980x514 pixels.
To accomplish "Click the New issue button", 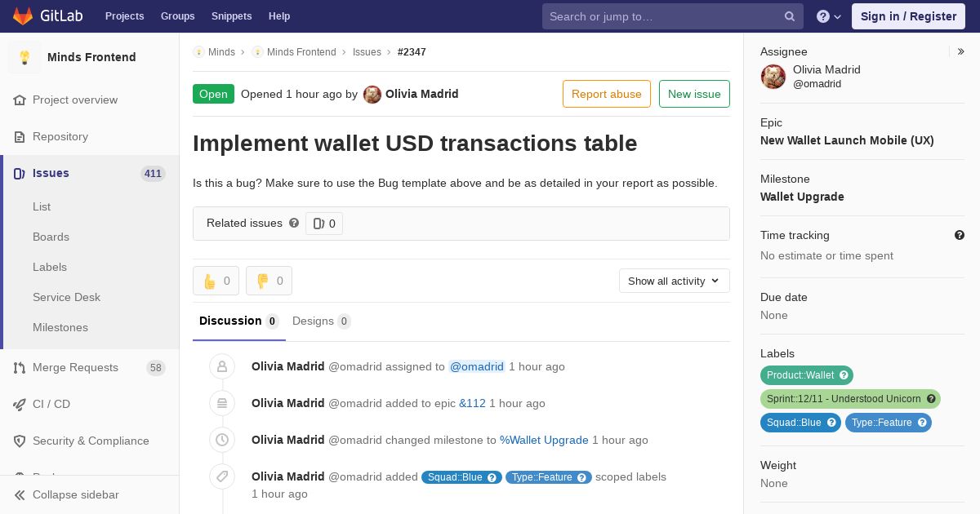I will (694, 94).
